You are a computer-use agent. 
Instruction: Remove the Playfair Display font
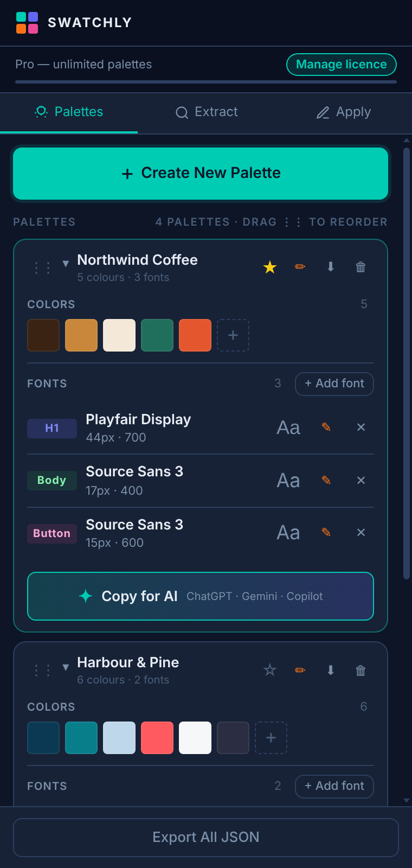(361, 427)
